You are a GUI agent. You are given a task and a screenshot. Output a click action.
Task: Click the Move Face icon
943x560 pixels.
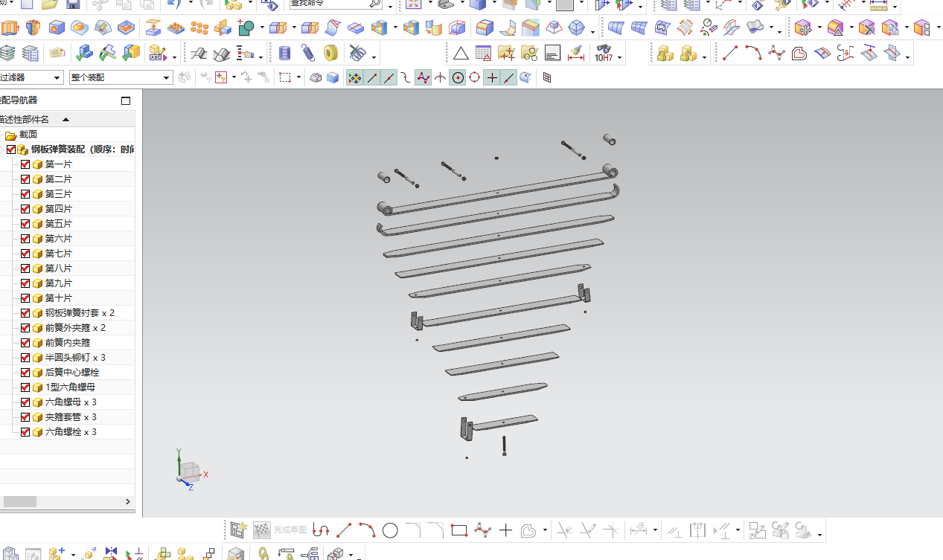(802, 29)
